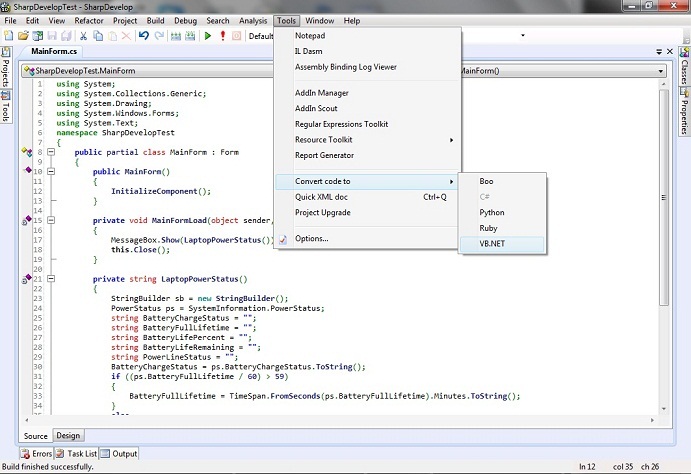691x474 pixels.
Task: Switch to the Source view tab
Action: 36,436
